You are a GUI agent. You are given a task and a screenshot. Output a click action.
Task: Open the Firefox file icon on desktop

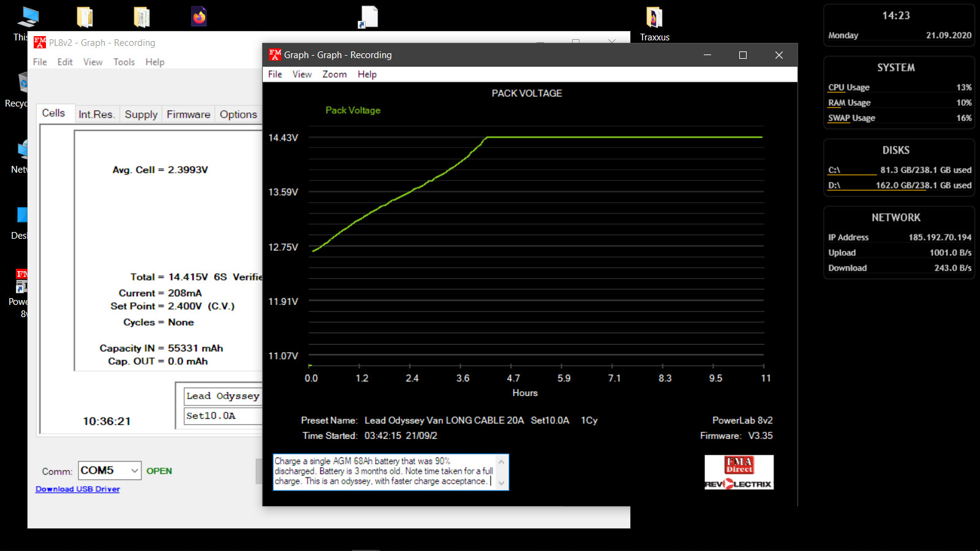(199, 17)
